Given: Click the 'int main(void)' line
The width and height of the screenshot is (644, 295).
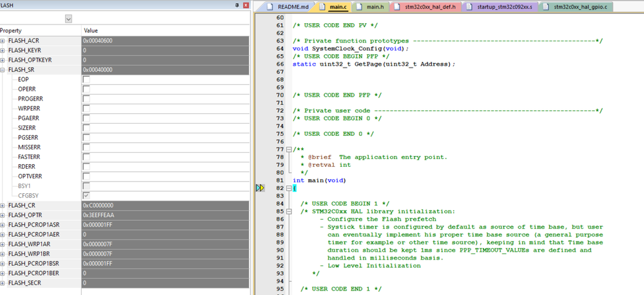Looking at the screenshot, I should pyautogui.click(x=320, y=180).
